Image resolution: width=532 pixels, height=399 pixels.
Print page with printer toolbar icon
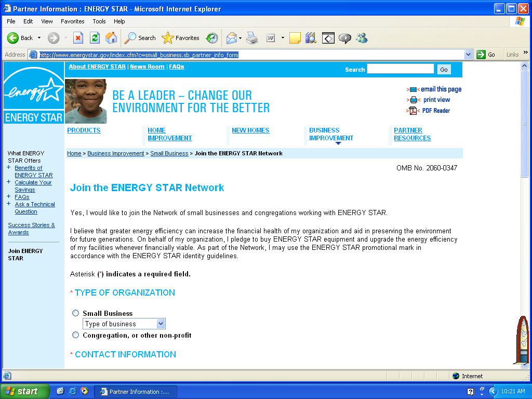(252, 38)
